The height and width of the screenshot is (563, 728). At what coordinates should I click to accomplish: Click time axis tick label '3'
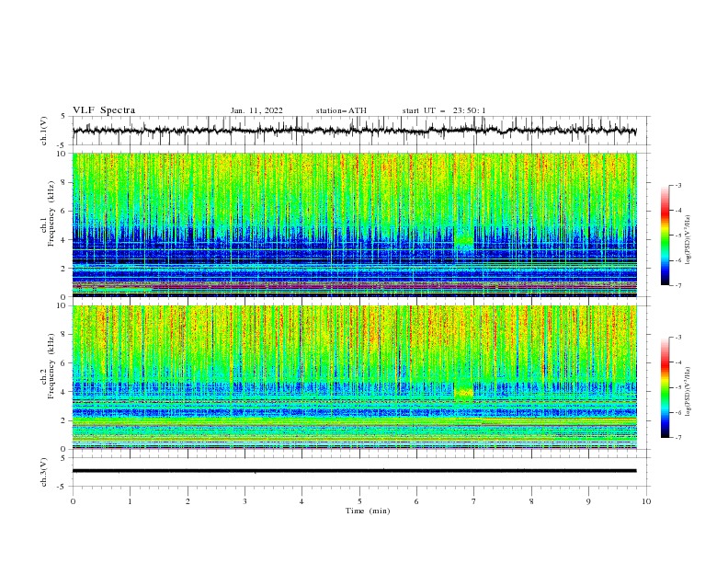245,501
